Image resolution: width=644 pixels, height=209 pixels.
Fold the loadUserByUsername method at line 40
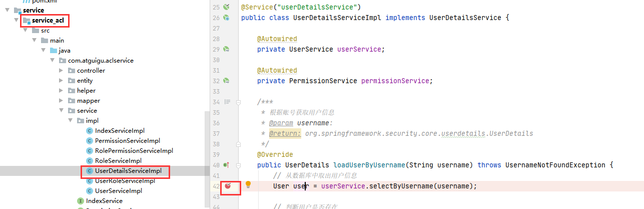click(238, 165)
